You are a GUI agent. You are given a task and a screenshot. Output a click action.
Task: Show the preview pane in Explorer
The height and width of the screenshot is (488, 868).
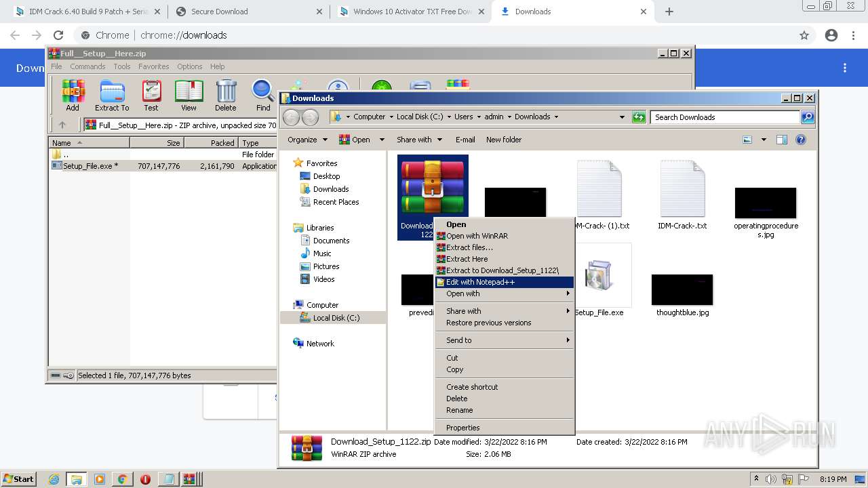782,140
